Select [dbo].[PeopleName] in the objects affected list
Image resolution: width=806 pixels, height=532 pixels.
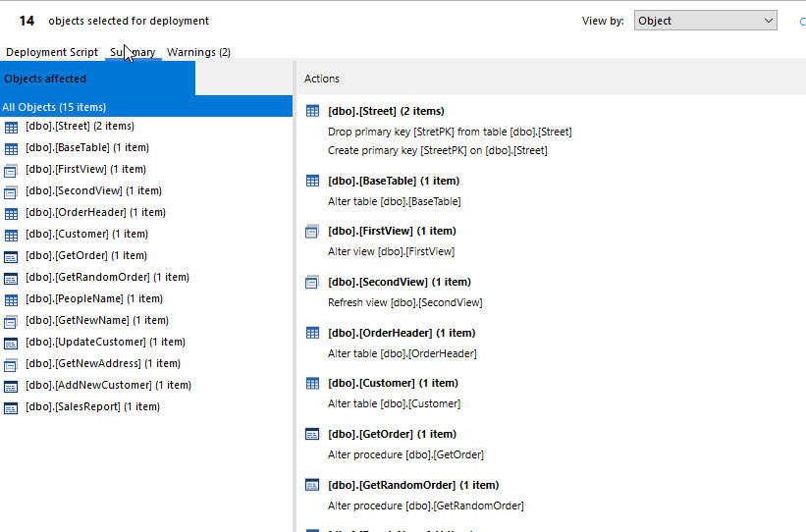point(93,299)
